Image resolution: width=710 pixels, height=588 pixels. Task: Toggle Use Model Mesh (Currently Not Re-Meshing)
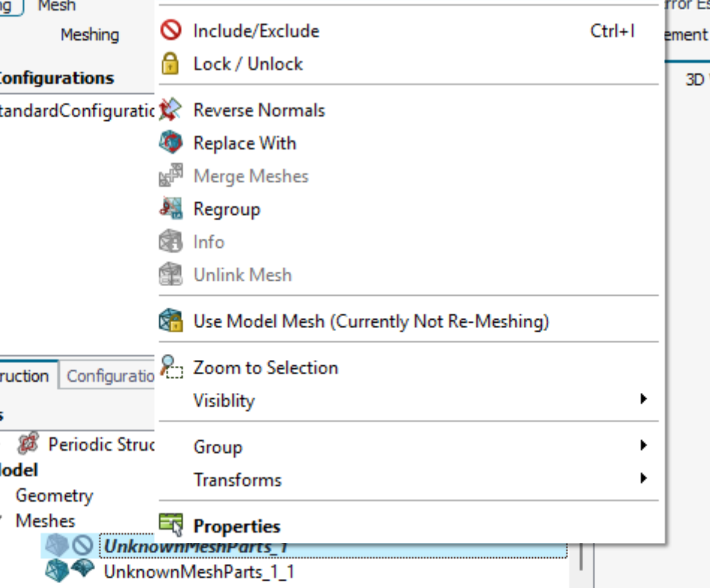(x=371, y=322)
